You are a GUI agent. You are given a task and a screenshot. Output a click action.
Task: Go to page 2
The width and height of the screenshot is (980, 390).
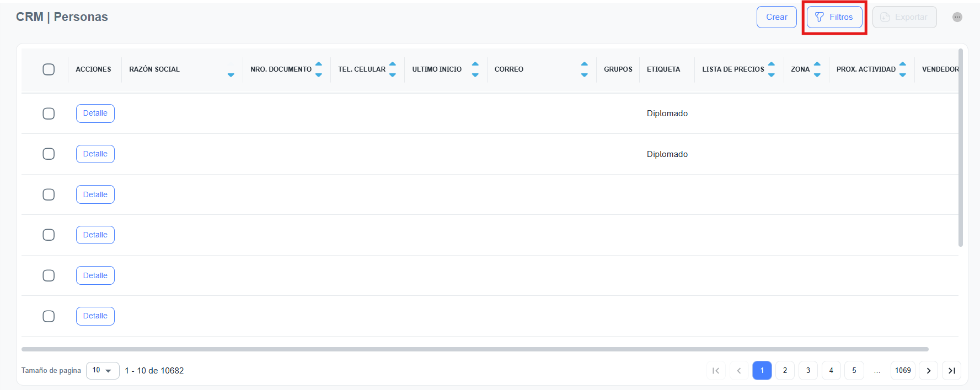pyautogui.click(x=785, y=371)
